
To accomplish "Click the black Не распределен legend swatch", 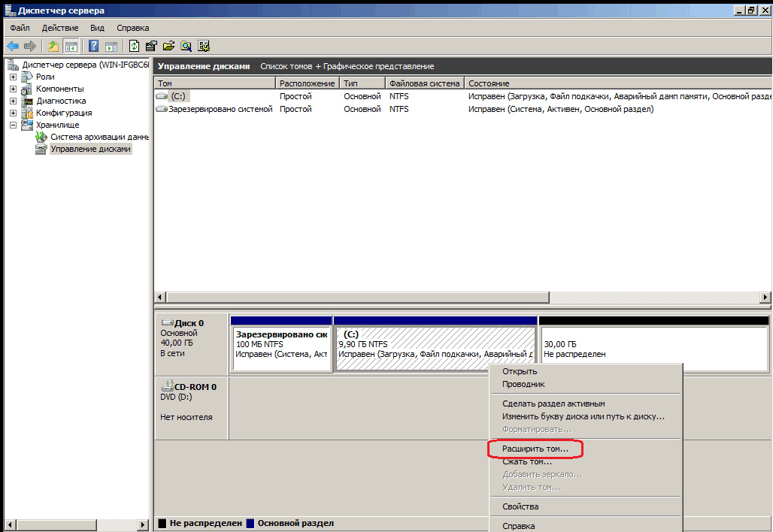I will point(162,523).
